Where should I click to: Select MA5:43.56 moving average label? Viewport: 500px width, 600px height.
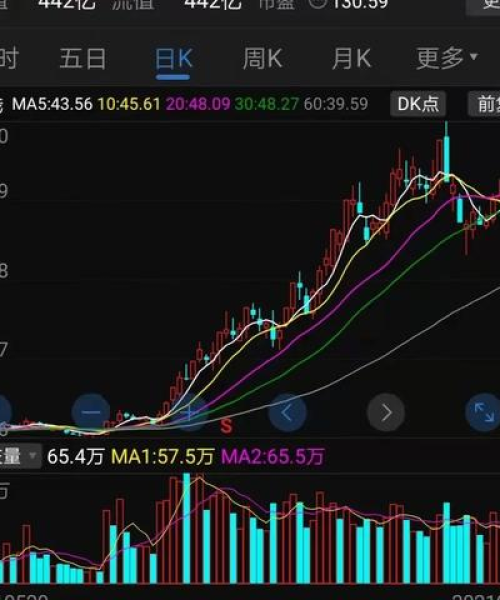[x=52, y=104]
